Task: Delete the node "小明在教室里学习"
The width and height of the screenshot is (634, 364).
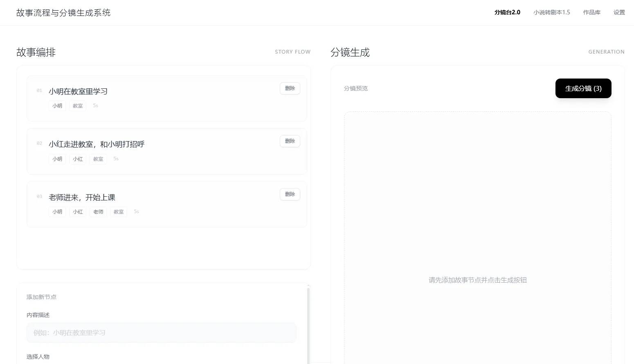Action: (x=290, y=88)
